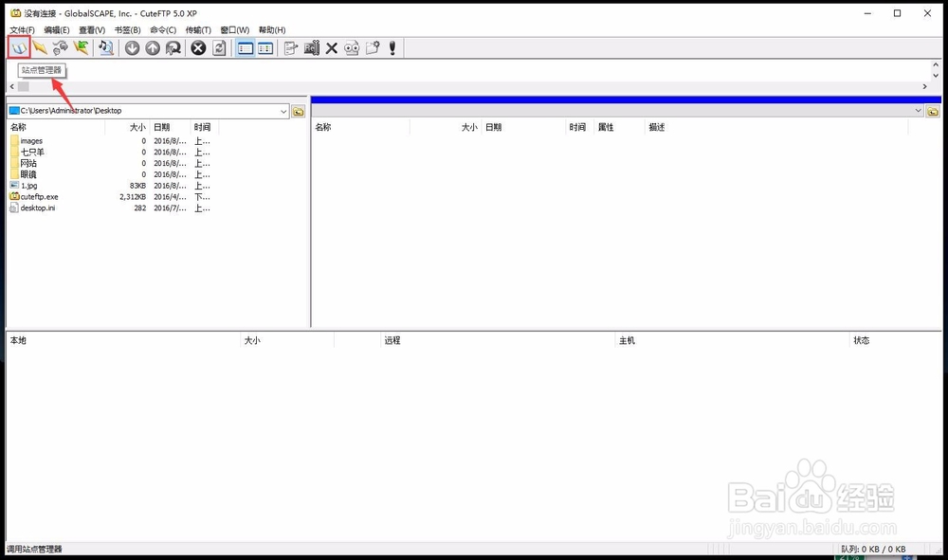Image resolution: width=948 pixels, height=560 pixels.
Task: Sort local files by 大小 column
Action: [128, 127]
